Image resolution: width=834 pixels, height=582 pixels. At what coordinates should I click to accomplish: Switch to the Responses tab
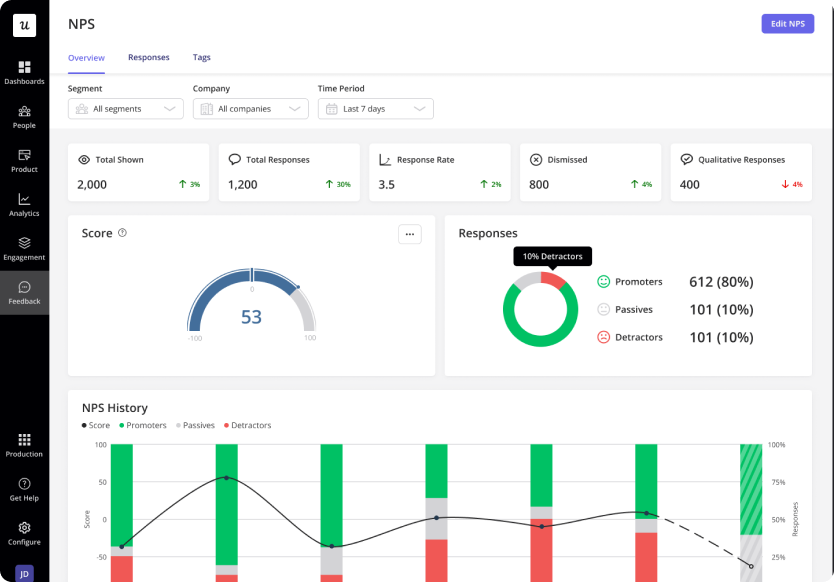pos(148,57)
